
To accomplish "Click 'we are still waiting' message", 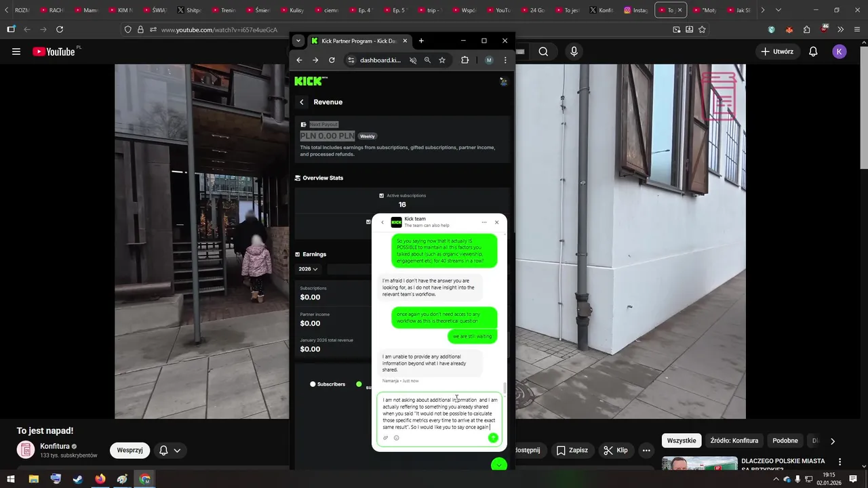I will pos(473,336).
